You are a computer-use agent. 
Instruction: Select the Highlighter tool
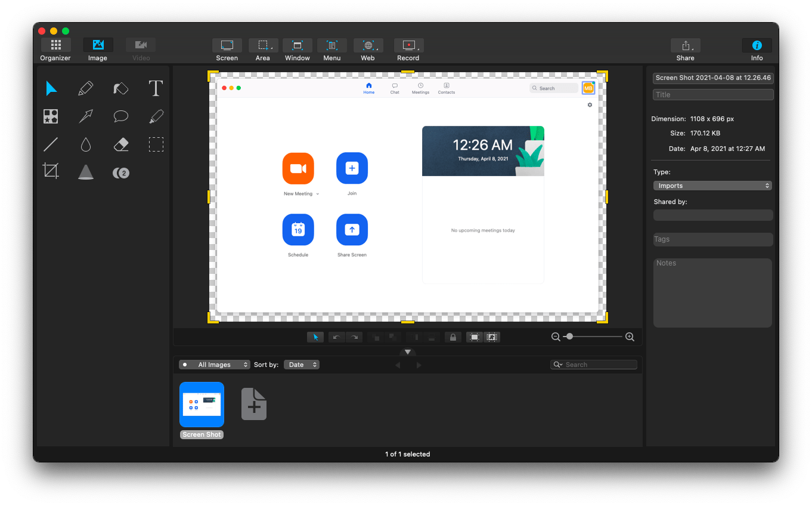pos(156,116)
